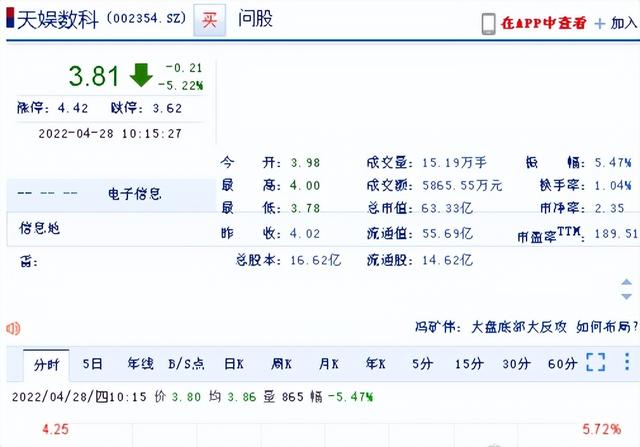The height and width of the screenshot is (447, 640).
Task: Click the plus icon next to 加入
Action: click(600, 24)
